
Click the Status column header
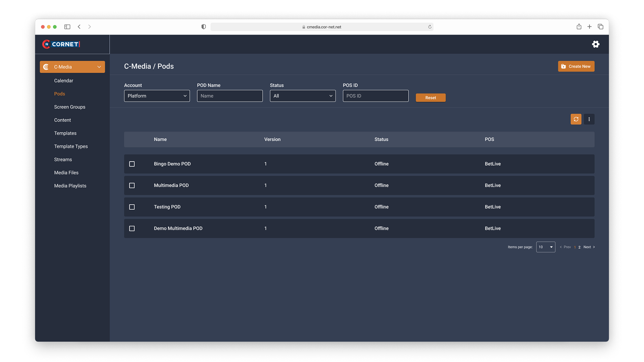coord(381,139)
